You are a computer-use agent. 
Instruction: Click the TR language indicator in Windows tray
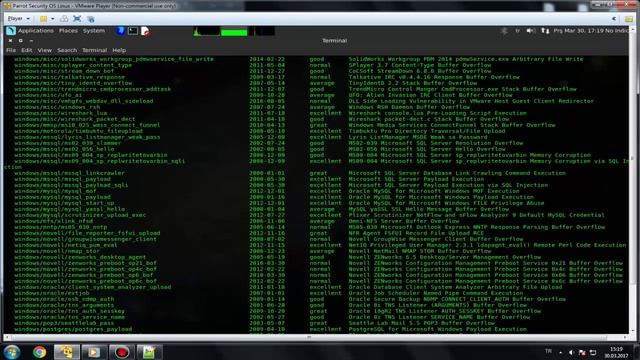tap(548, 351)
